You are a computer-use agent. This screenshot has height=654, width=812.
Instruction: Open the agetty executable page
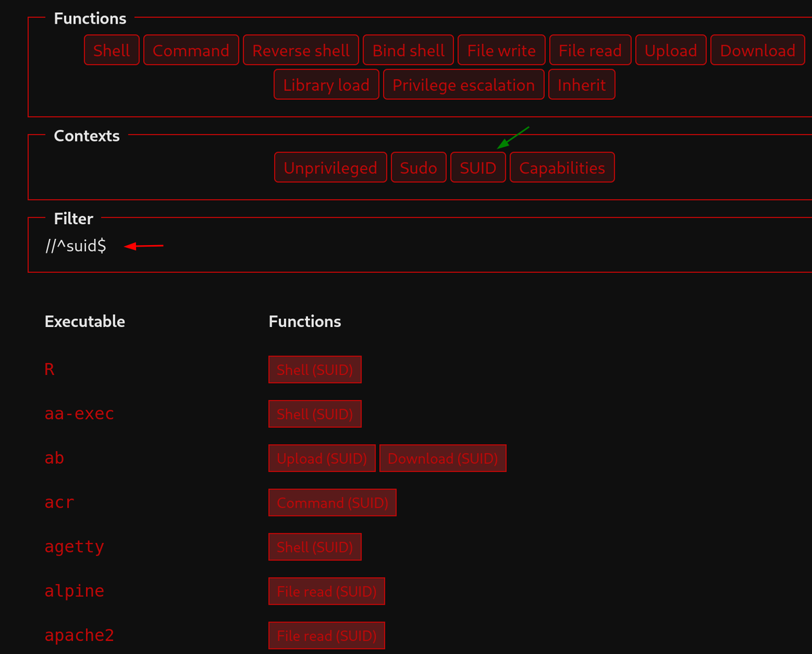pos(74,547)
